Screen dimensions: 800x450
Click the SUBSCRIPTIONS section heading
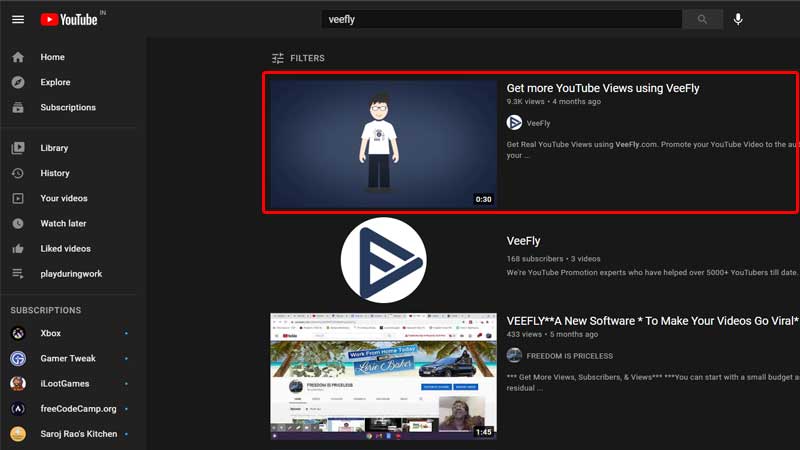coord(45,310)
